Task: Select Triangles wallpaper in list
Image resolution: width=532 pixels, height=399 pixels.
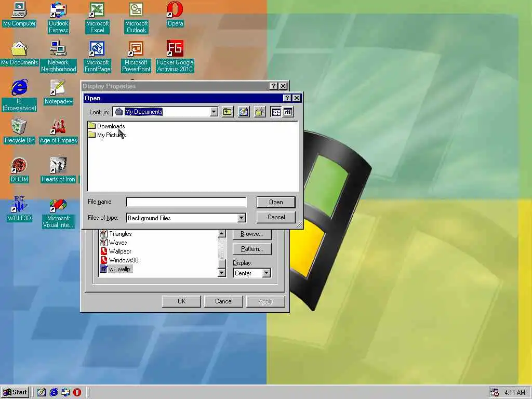Action: pos(116,234)
